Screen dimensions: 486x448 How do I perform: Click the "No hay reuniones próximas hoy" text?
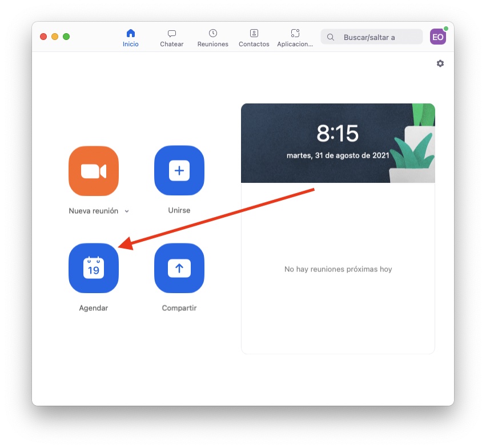coord(338,269)
